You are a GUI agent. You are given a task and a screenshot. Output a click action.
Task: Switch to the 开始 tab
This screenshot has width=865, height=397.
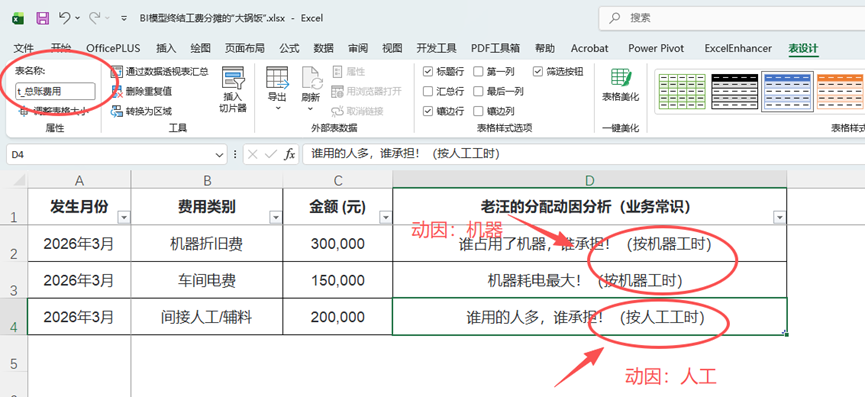tap(61, 49)
